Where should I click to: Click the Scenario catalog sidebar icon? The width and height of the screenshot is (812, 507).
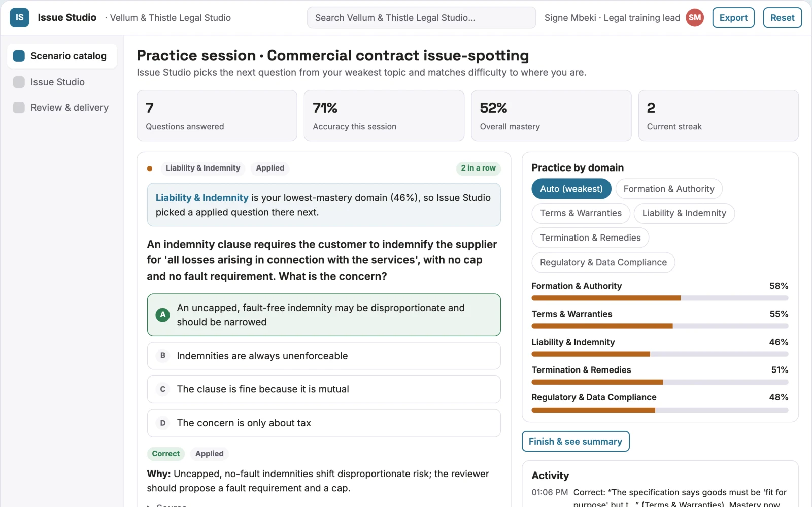(19, 56)
